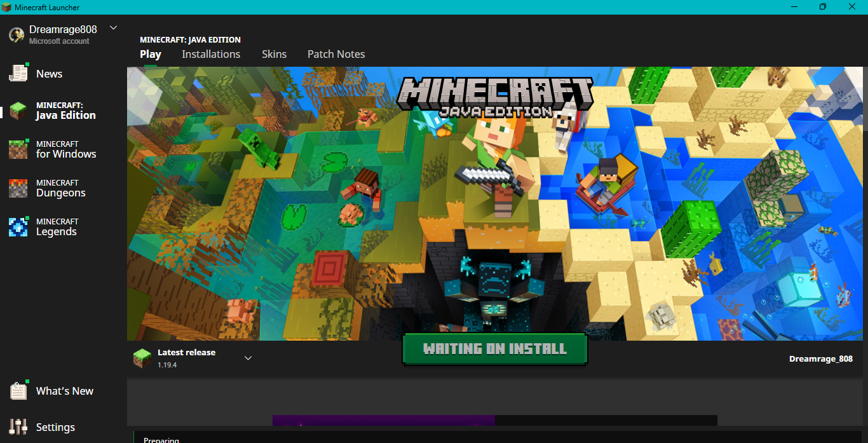Click the Minecraft for Windows dirt block icon
The height and width of the screenshot is (443, 868).
pos(18,149)
